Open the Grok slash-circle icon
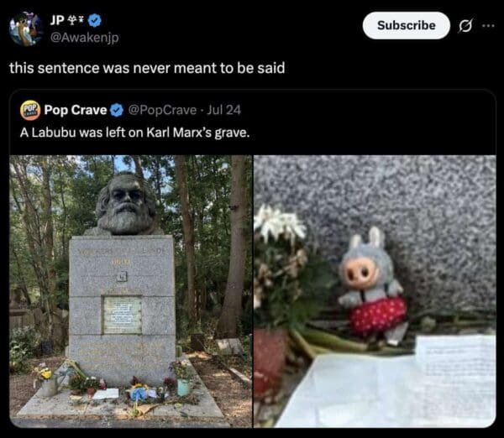Screen dimensions: 504x438 point(465,26)
